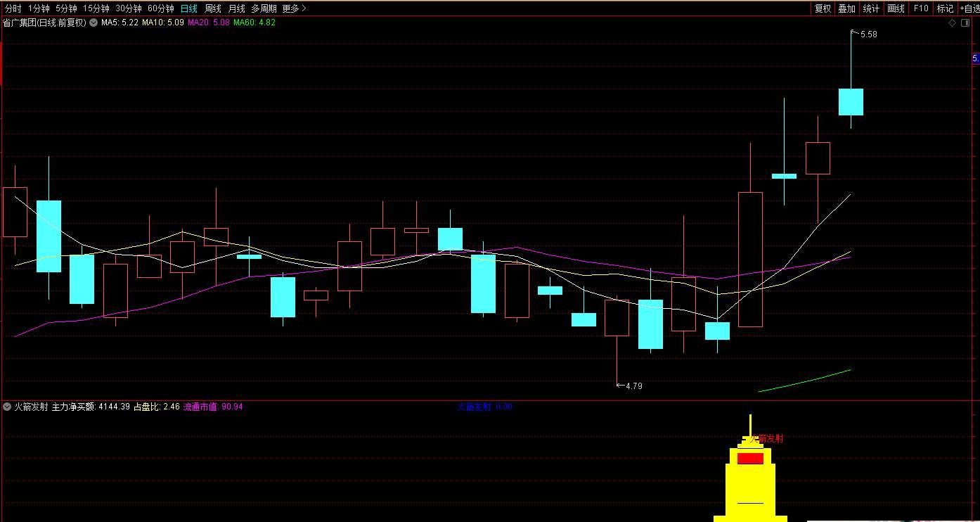Screen dimensions: 980x522
Task: Switch to the 分时 intraday view
Action: pyautogui.click(x=13, y=8)
